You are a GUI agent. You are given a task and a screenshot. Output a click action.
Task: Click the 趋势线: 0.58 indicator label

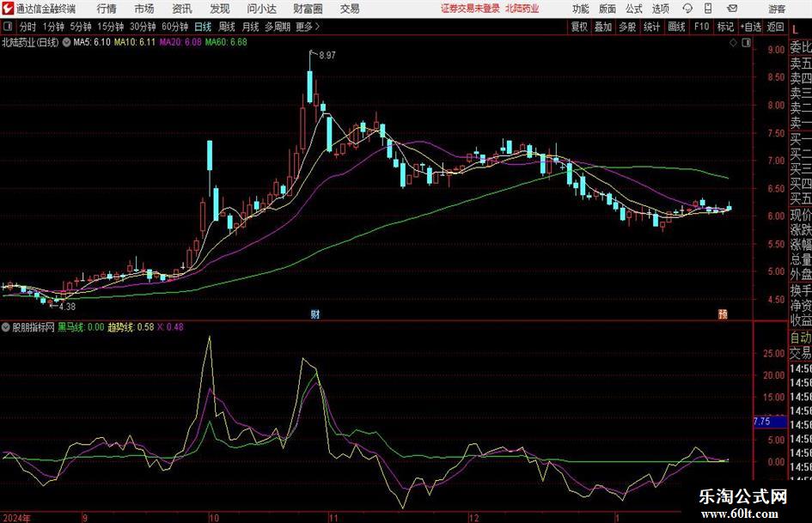[x=131, y=327]
